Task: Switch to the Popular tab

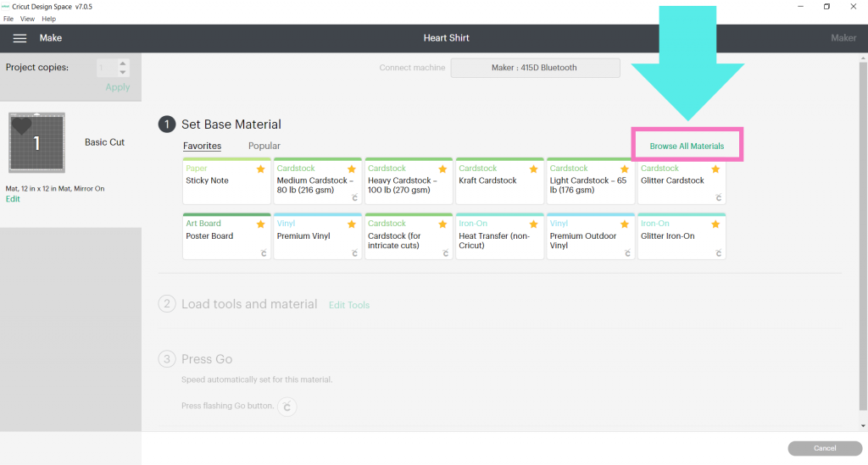Action: coord(264,146)
